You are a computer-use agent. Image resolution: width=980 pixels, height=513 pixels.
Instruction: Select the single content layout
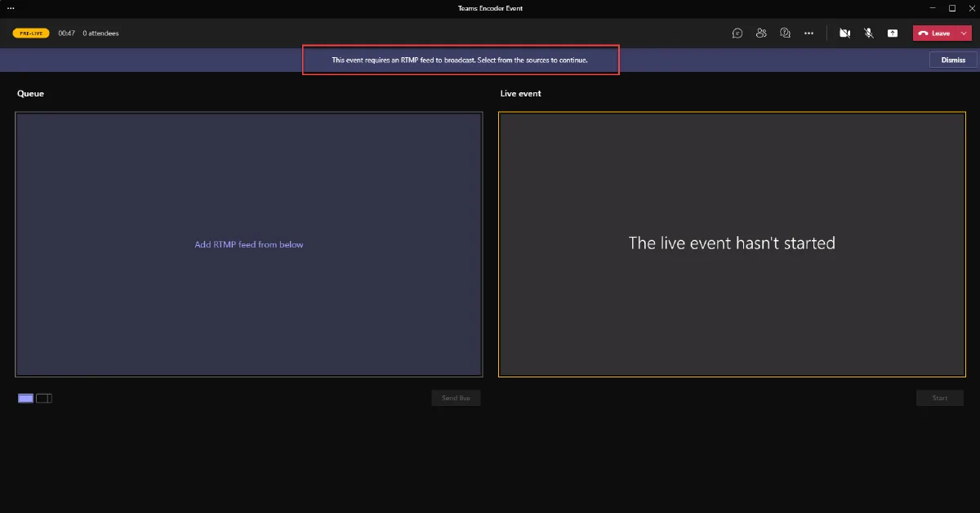26,398
